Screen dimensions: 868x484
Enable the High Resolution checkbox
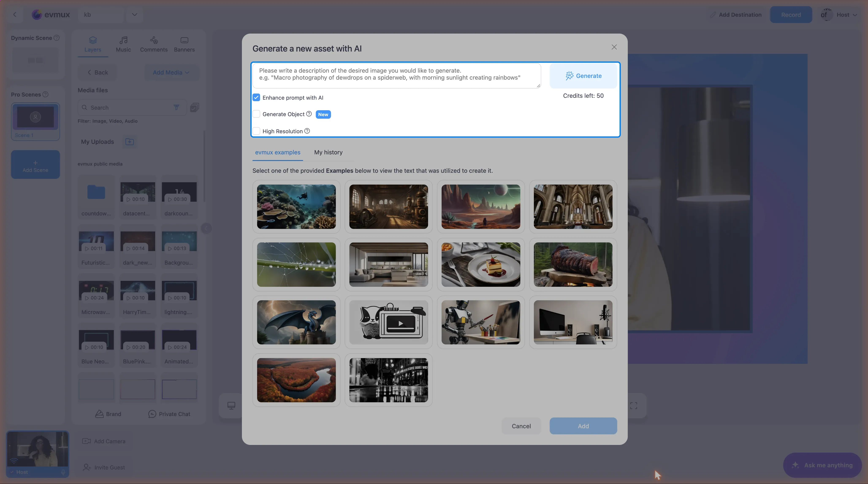(x=256, y=131)
